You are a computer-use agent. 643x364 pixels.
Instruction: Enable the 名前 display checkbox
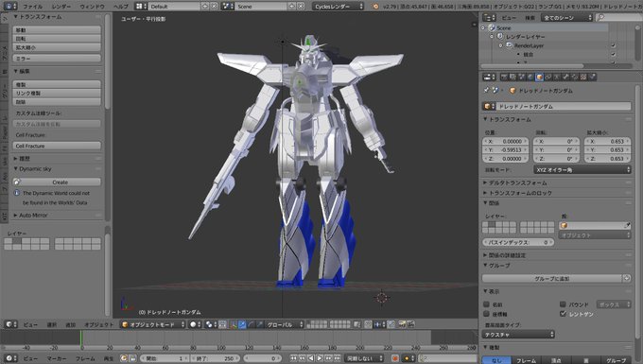pyautogui.click(x=486, y=304)
